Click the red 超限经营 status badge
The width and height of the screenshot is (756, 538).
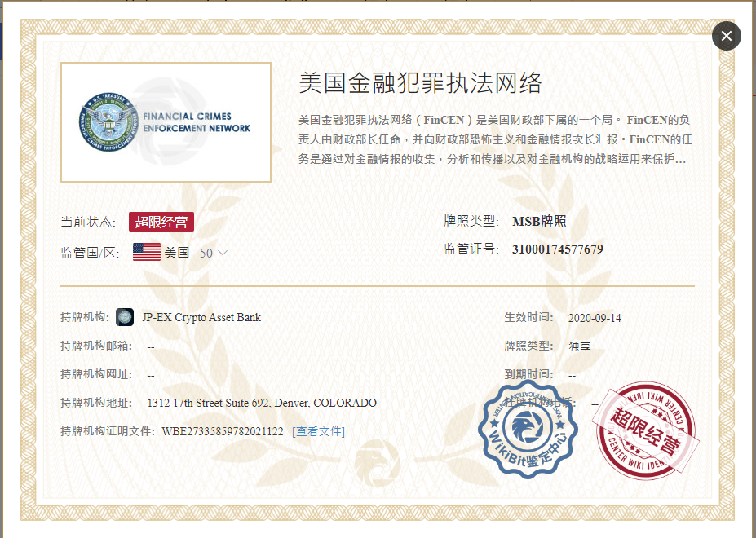(161, 222)
